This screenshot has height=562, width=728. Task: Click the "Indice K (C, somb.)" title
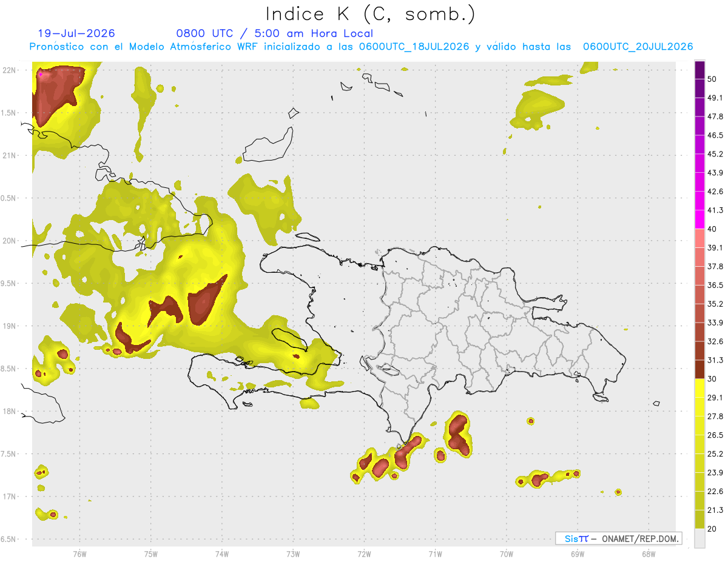[370, 15]
